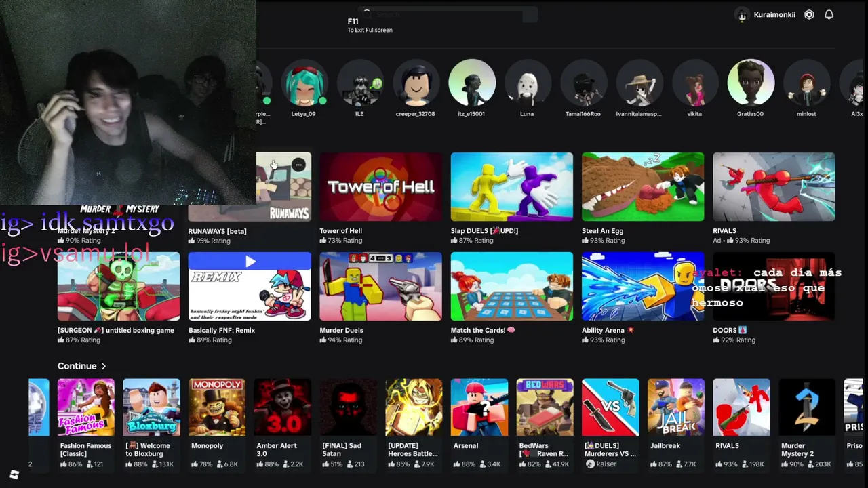The image size is (868, 488).
Task: Open friend Gratias00's avatar
Action: coord(751,83)
